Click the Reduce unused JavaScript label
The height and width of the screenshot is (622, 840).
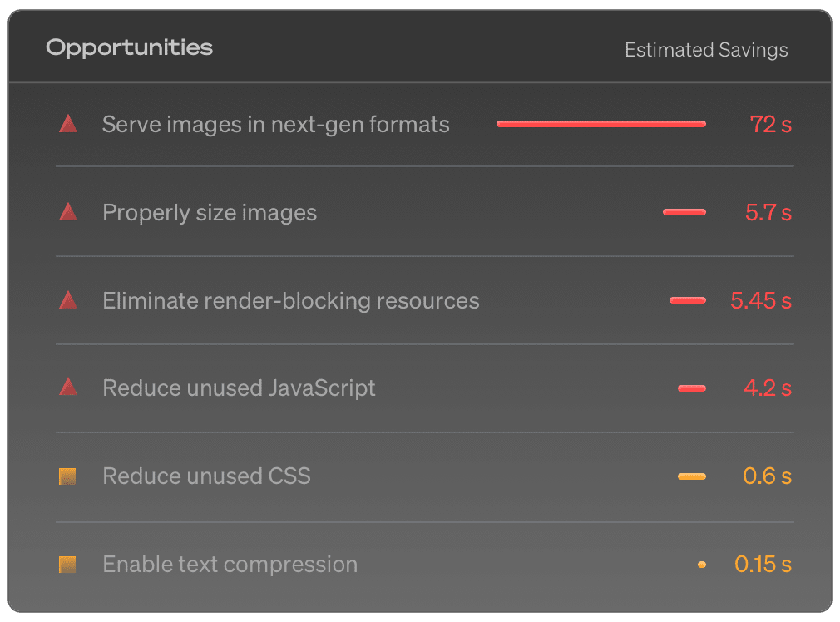[239, 388]
